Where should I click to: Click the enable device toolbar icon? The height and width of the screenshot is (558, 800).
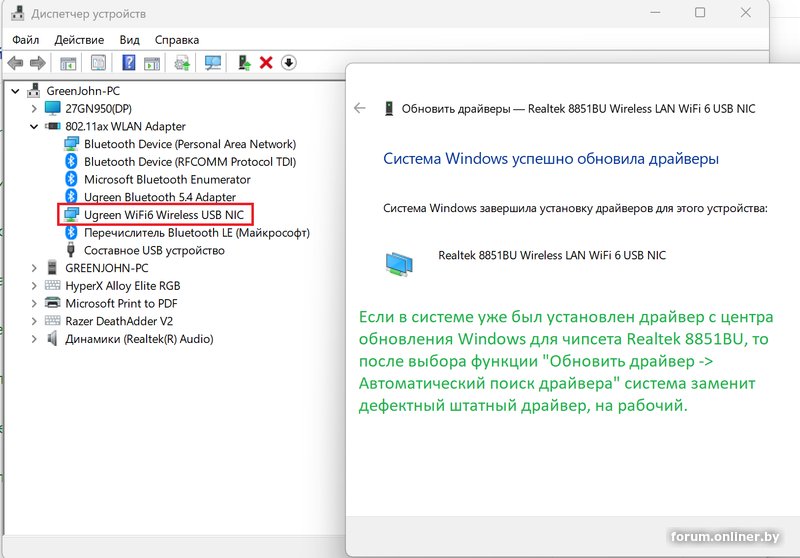pos(244,63)
